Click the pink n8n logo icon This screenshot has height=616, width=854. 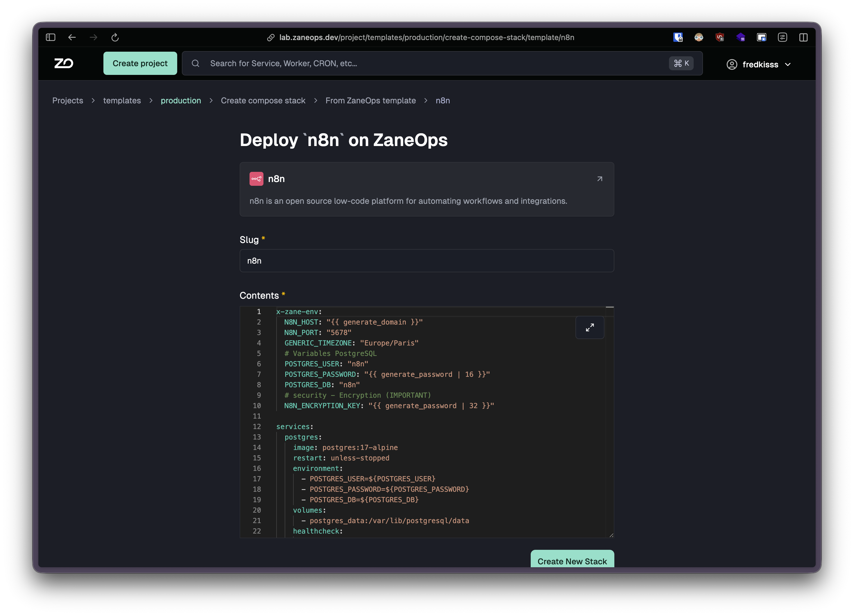pos(256,179)
